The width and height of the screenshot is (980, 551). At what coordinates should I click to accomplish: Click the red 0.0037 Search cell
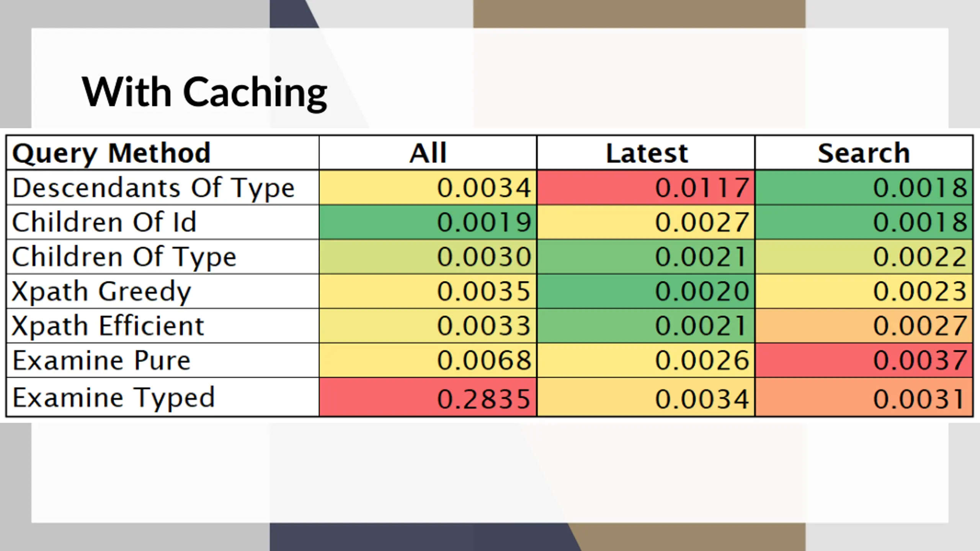click(x=864, y=360)
